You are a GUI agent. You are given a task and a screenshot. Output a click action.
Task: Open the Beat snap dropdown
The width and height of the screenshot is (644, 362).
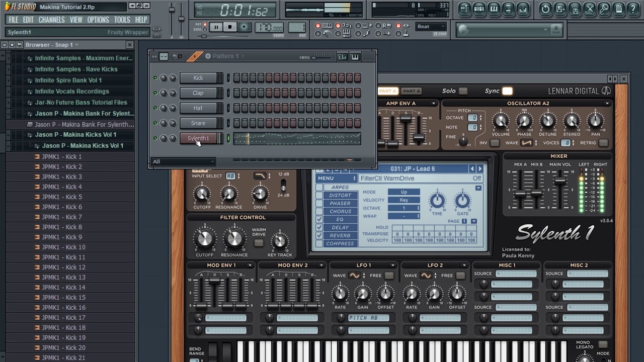pyautogui.click(x=431, y=27)
